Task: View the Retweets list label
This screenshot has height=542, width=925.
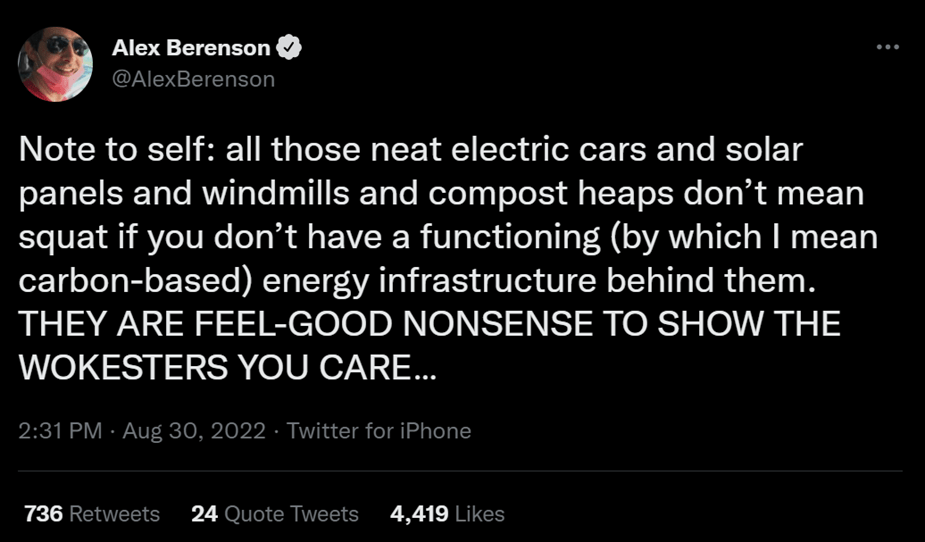Action: coord(115,514)
